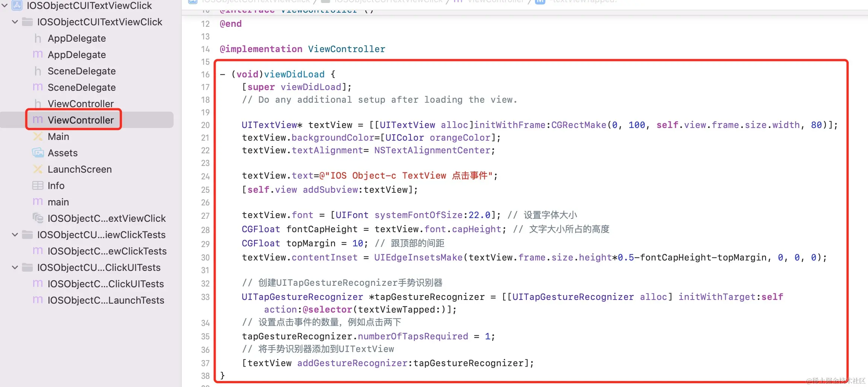Click addGestureRecognizer on line 37
The width and height of the screenshot is (868, 387).
[352, 363]
